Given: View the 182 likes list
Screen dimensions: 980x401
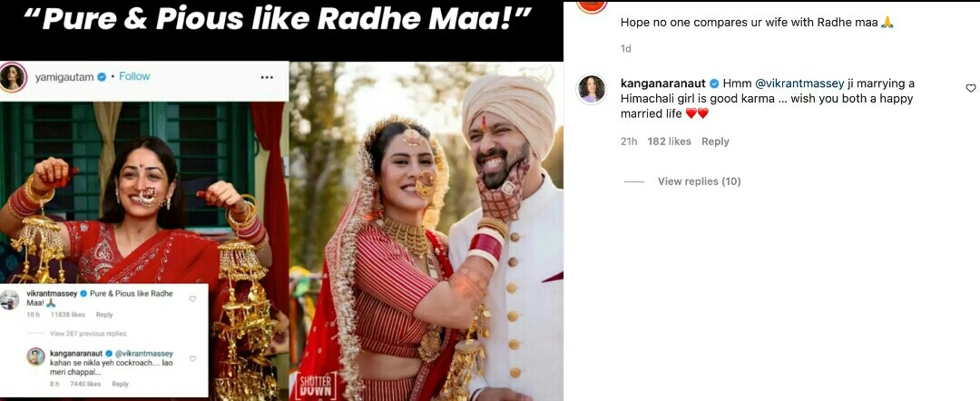Looking at the screenshot, I should click(669, 142).
